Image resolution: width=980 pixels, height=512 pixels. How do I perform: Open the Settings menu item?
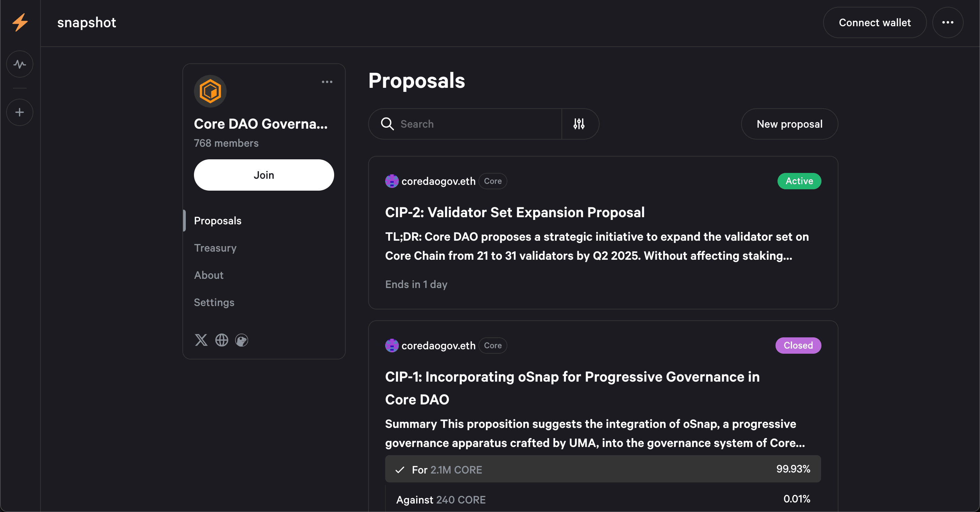[214, 302]
